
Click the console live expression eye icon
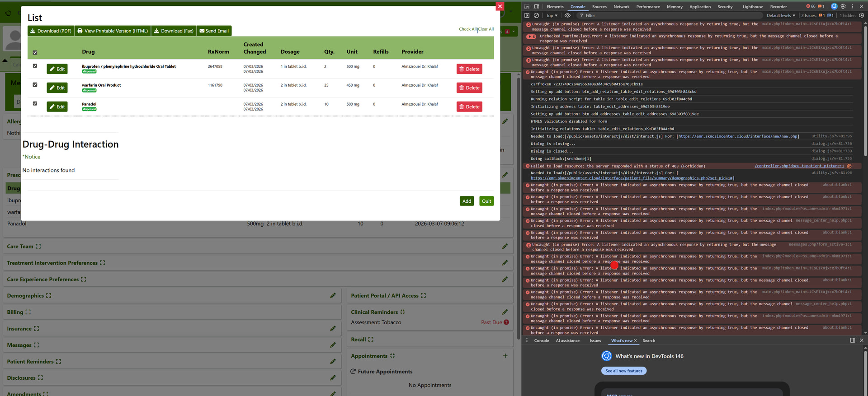pyautogui.click(x=567, y=15)
